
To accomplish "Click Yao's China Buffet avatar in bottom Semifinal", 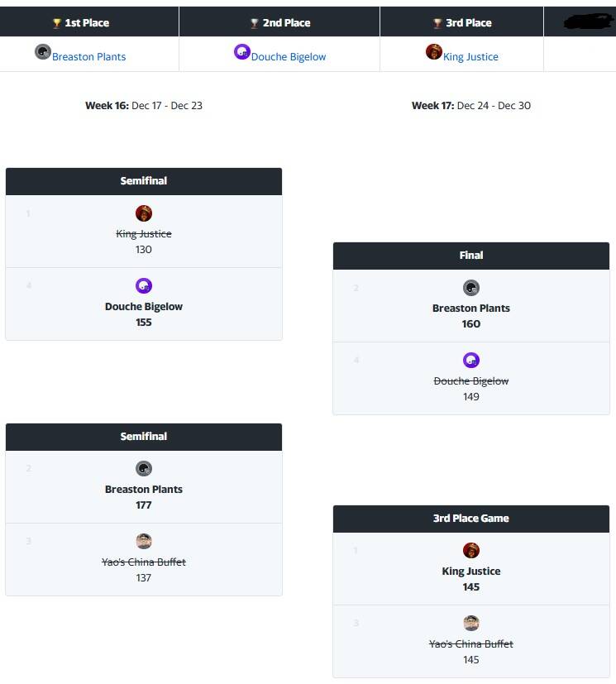I will (x=143, y=542).
